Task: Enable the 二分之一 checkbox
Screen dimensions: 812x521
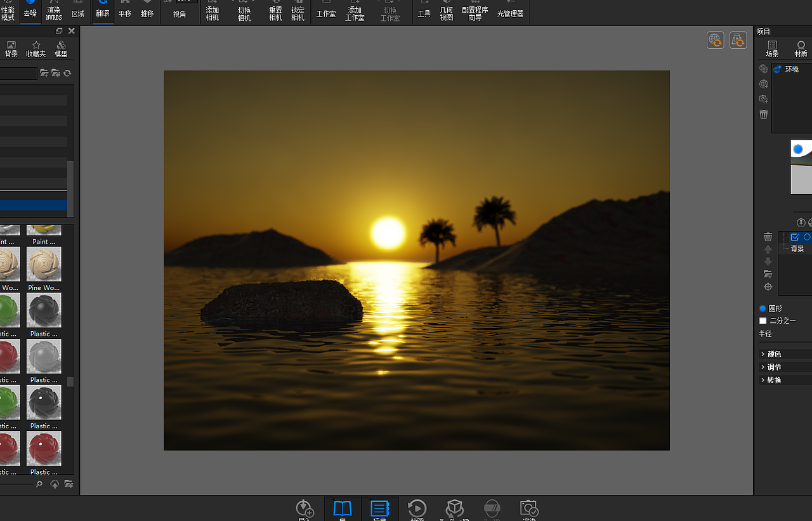Action: (x=763, y=321)
